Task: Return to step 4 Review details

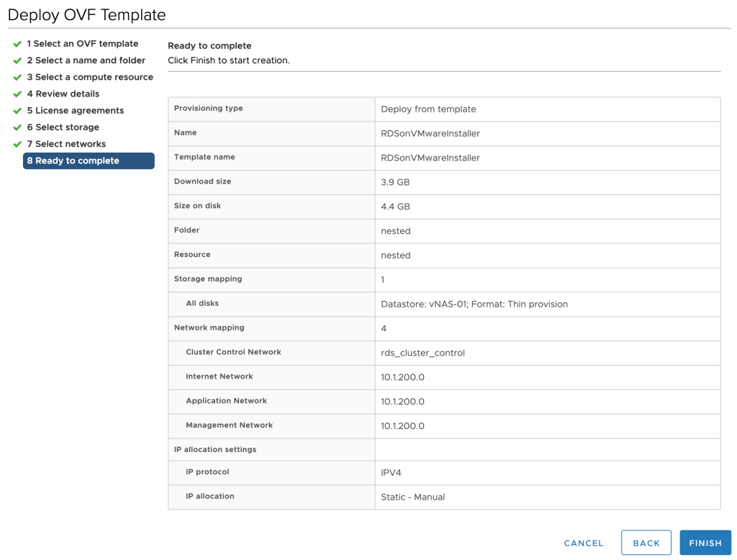Action: click(63, 94)
